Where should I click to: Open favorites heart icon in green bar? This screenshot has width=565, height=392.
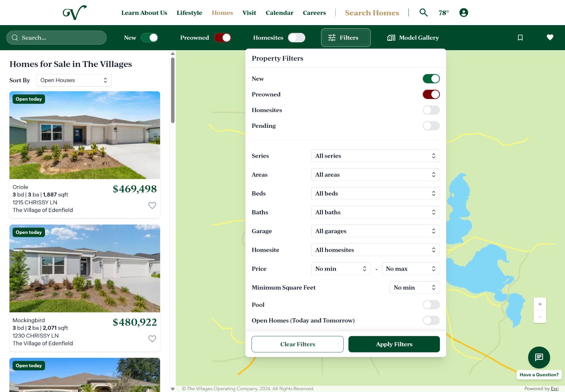(550, 37)
